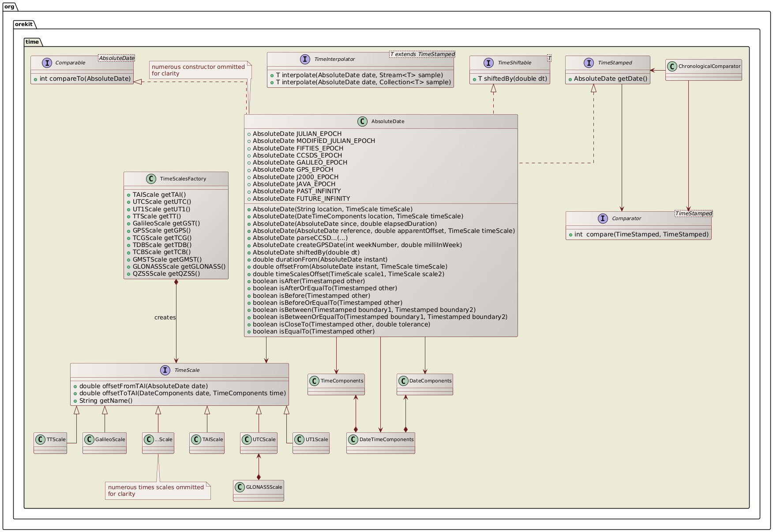Click the GLONASSScale class icon

pyautogui.click(x=240, y=487)
